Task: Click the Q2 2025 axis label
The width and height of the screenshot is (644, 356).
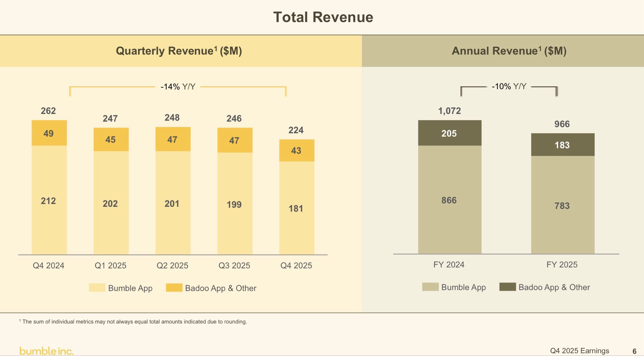Action: pyautogui.click(x=172, y=266)
